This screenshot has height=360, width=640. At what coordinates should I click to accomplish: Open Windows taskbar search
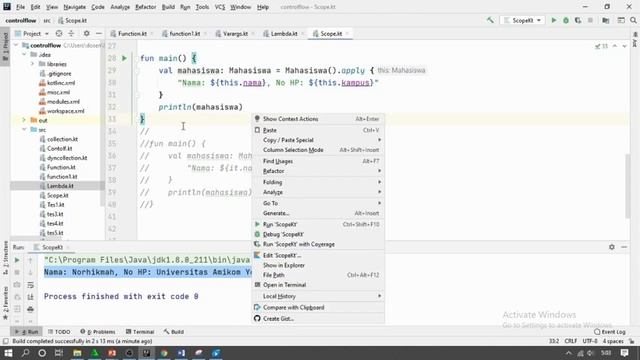25,353
